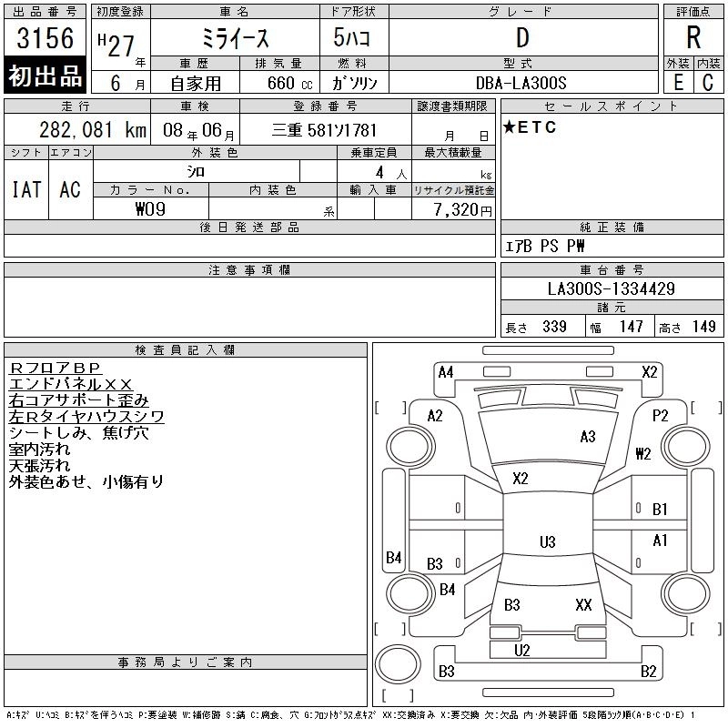Click width value 147
728x728 pixels.
(631, 327)
